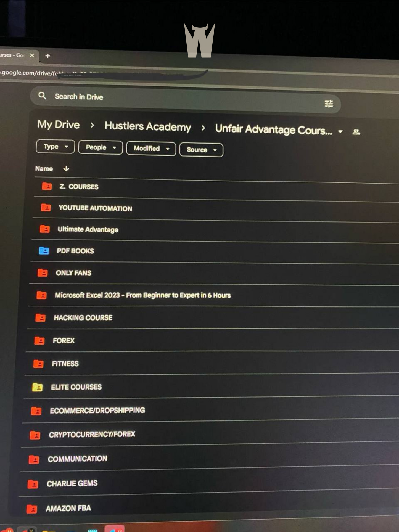Go to Hustlers Academy breadcrumb
The image size is (399, 532).
pyautogui.click(x=148, y=126)
